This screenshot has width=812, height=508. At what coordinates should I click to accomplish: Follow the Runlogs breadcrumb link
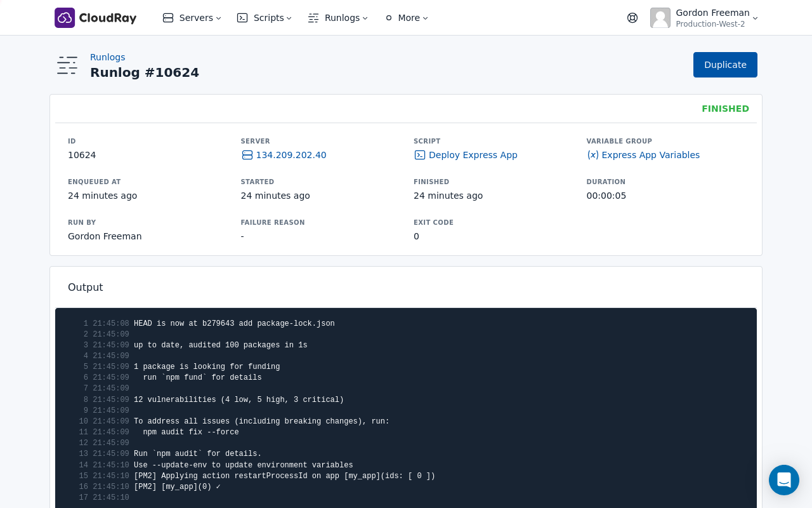tap(107, 57)
